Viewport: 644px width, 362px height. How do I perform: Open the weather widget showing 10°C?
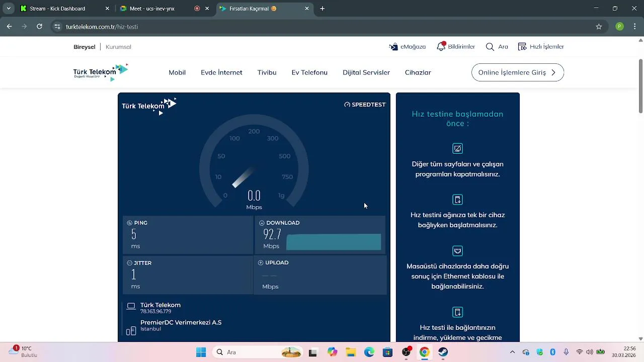(x=22, y=351)
